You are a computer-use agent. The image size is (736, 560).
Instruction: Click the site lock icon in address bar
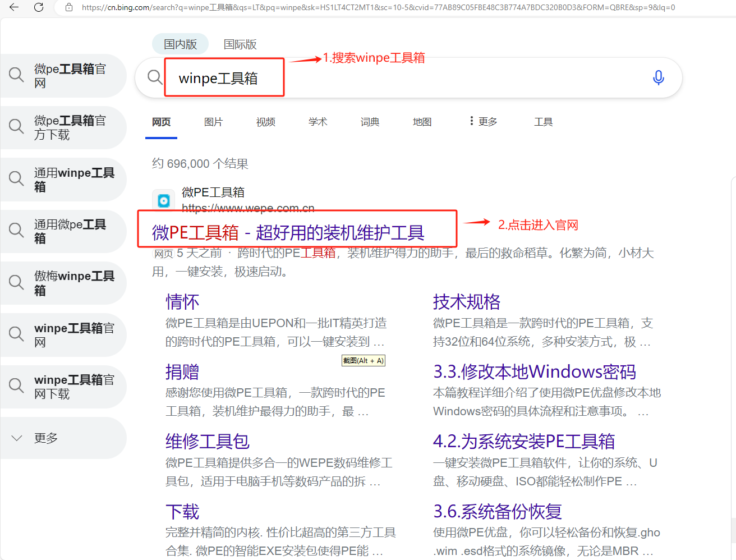69,7
